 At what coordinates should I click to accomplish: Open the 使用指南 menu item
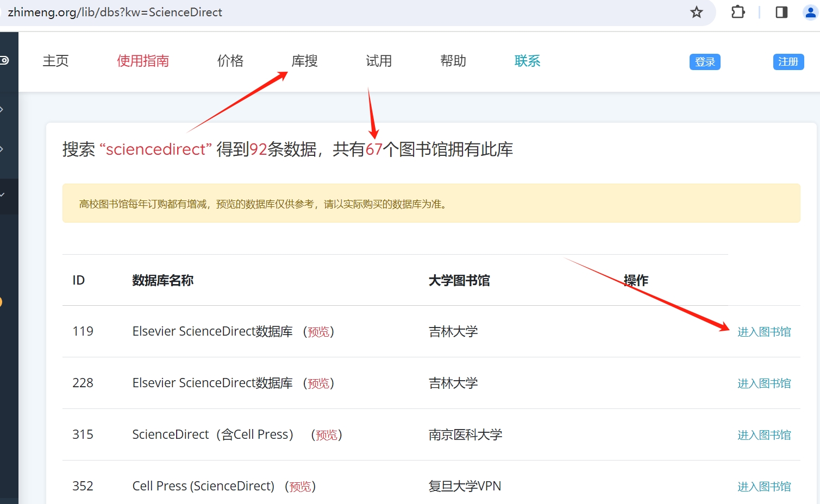(x=143, y=61)
